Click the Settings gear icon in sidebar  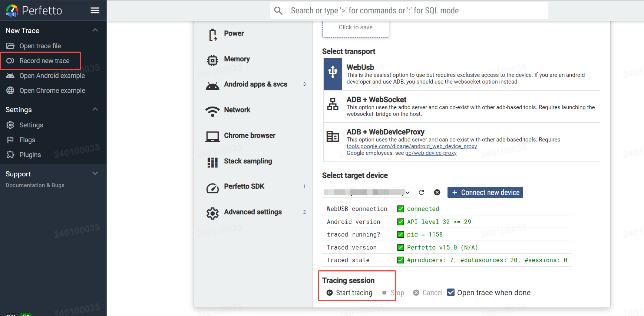tap(10, 125)
